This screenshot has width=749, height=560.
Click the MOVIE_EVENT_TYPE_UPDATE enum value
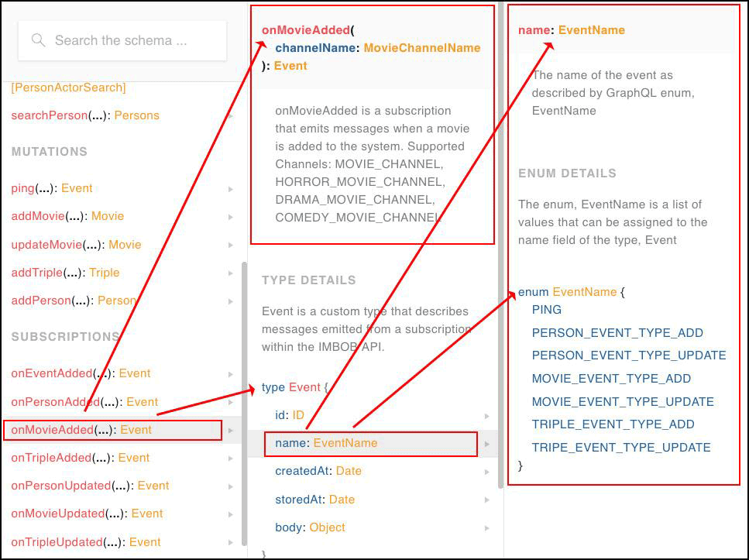[x=623, y=401]
